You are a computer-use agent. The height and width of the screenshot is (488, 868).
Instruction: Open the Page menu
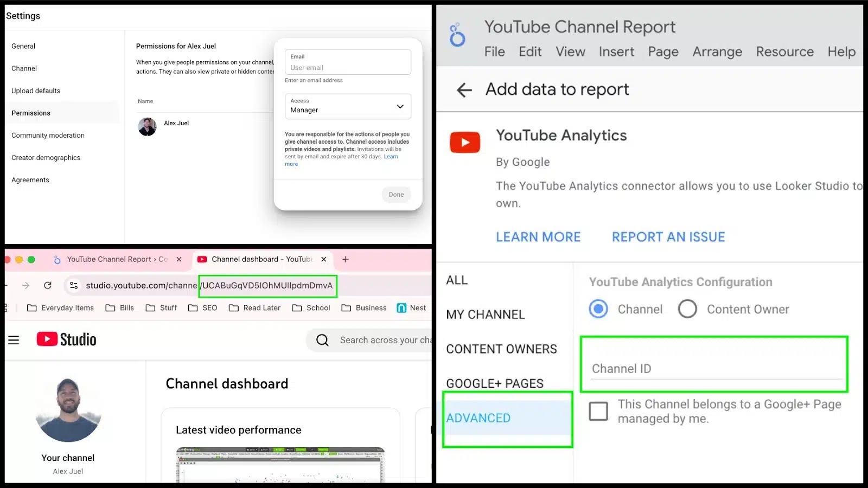tap(663, 52)
